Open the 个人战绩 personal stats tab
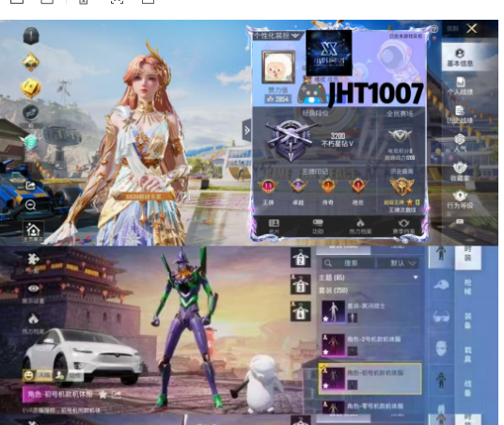504x425 pixels. (x=460, y=86)
